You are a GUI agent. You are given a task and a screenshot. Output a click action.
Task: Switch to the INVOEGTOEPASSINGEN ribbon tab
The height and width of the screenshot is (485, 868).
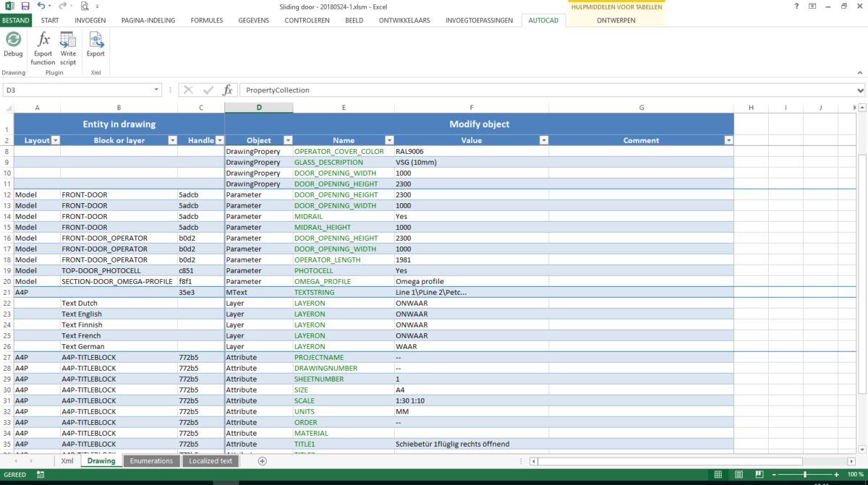[480, 20]
